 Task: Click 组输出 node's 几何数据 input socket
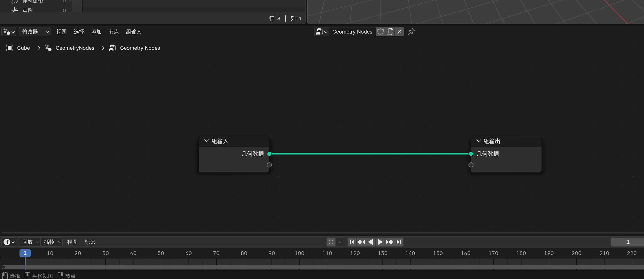471,154
